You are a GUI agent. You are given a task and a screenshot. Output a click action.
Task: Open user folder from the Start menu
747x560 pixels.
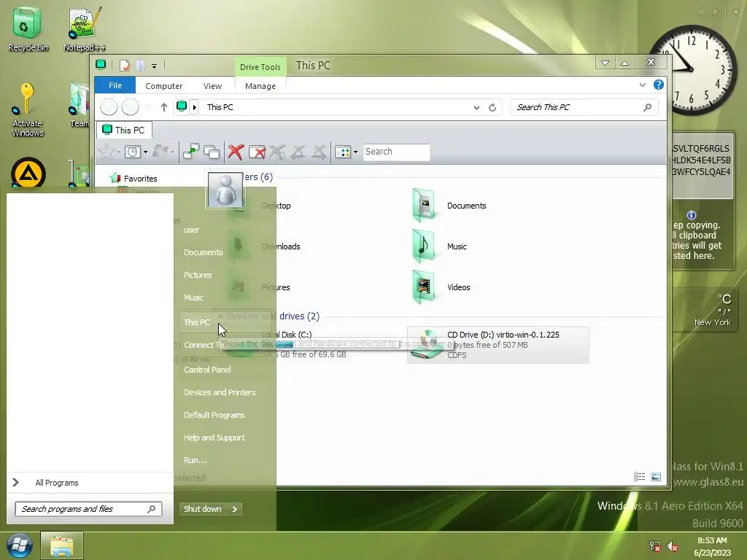click(x=192, y=230)
